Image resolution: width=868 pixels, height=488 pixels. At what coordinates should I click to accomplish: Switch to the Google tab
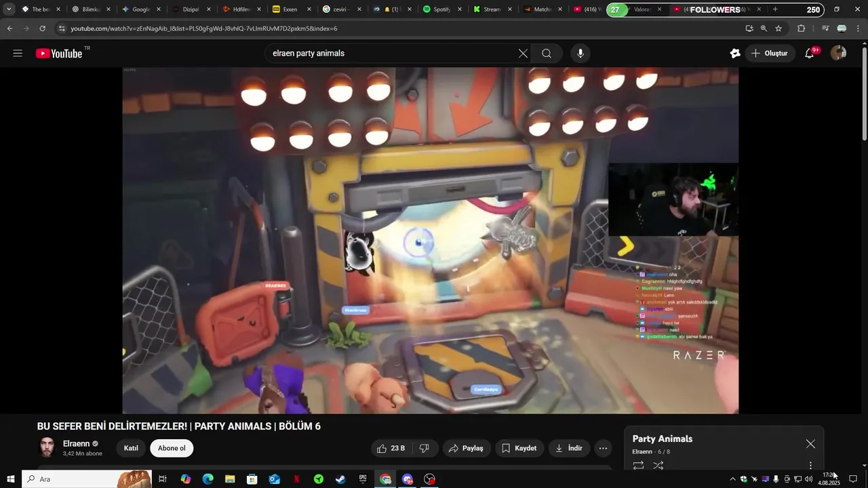(x=140, y=9)
